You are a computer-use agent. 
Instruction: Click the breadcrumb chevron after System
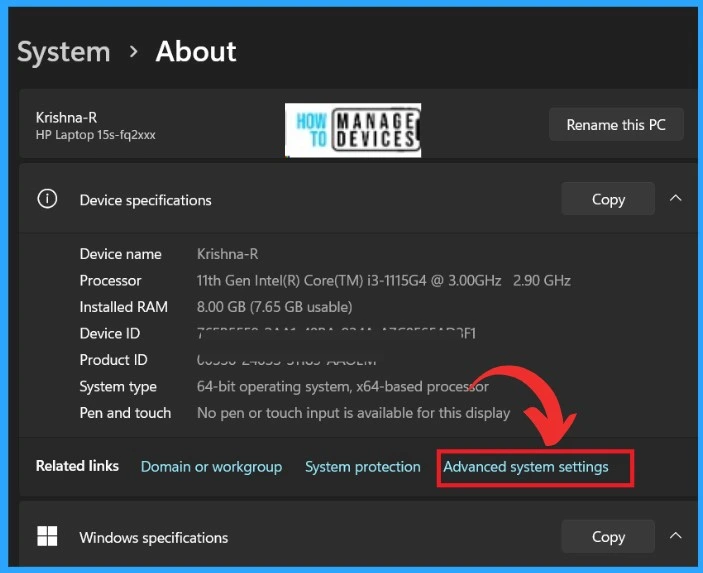pos(133,51)
